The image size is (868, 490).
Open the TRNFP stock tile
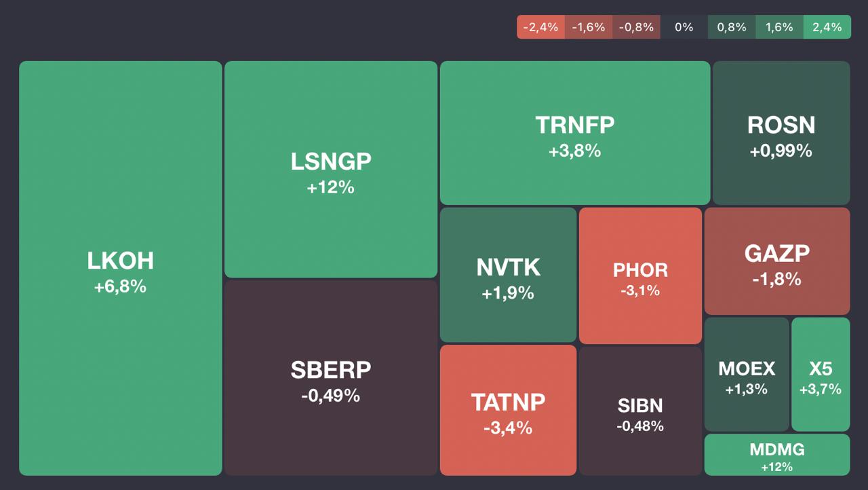tap(574, 133)
